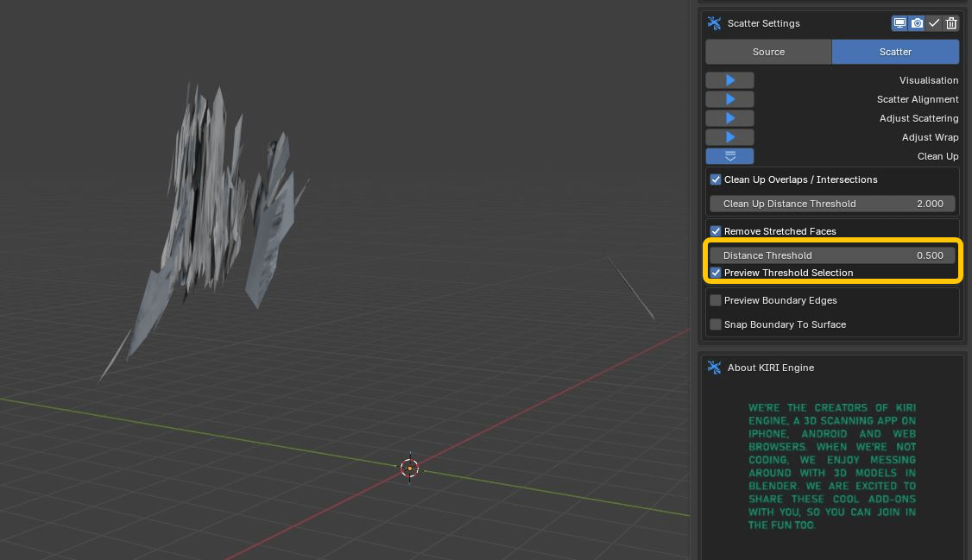
Task: Disable Clean Up Overlaps / Intersections checkbox
Action: coord(716,179)
